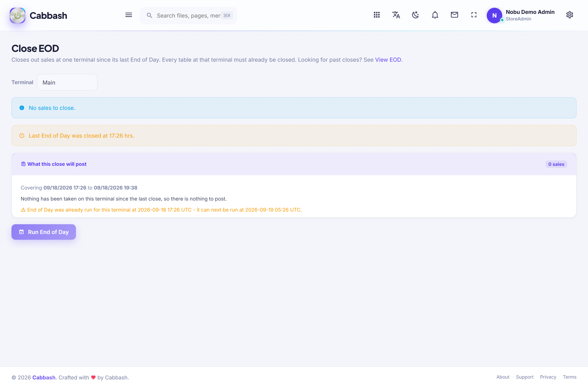
Task: Click the ⌘K shortcut badge
Action: pyautogui.click(x=227, y=16)
